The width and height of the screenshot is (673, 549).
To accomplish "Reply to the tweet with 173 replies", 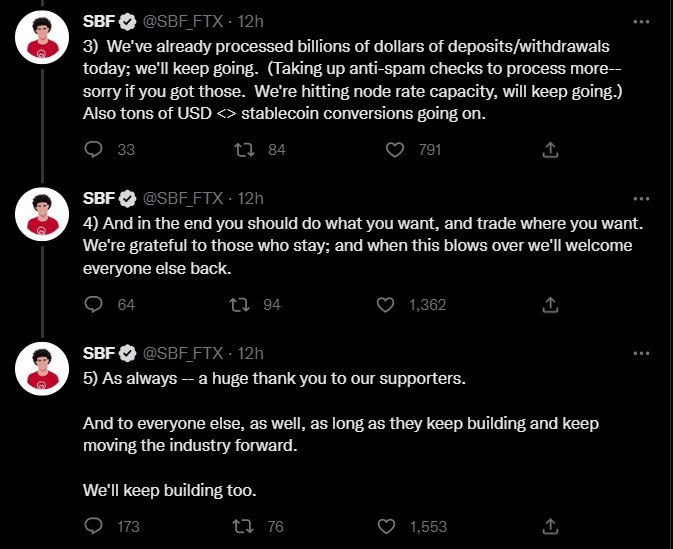I will pyautogui.click(x=93, y=526).
